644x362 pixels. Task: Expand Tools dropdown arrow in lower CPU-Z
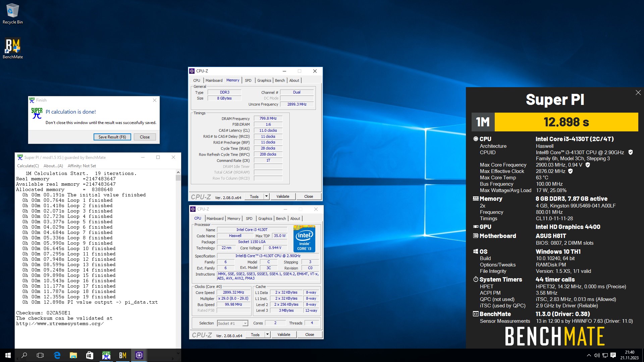click(268, 335)
